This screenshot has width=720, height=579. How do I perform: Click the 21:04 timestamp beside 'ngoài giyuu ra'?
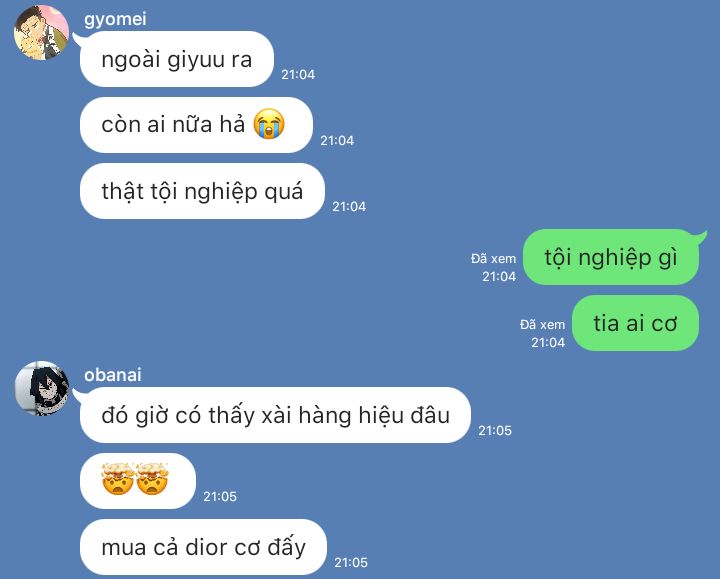298,74
